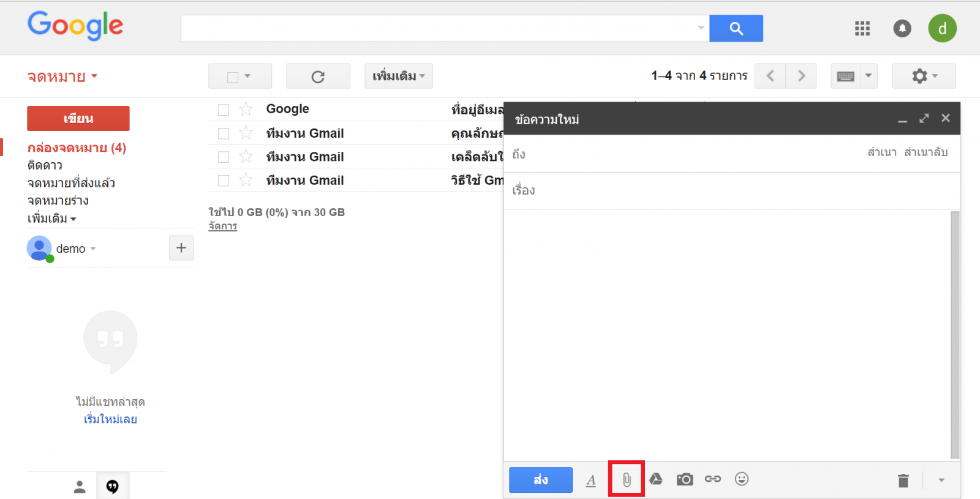Image resolution: width=980 pixels, height=499 pixels.
Task: Insert files using Google Drive
Action: click(656, 479)
